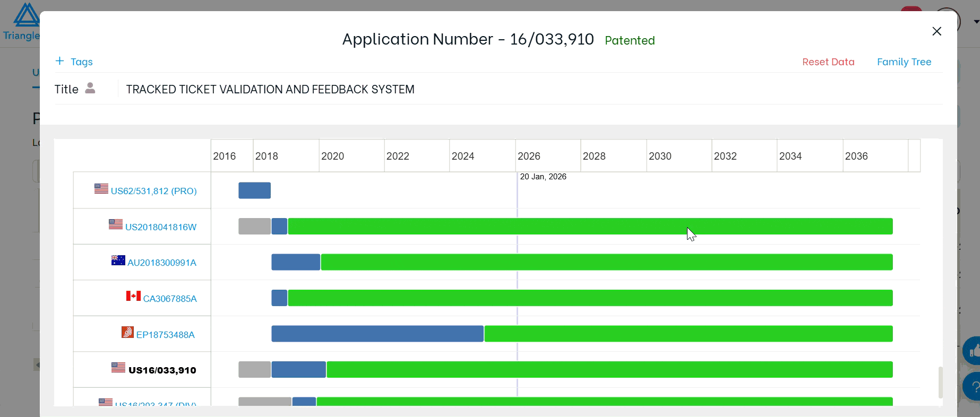Open patent CA3067885A link
The width and height of the screenshot is (980, 417).
[x=169, y=299]
